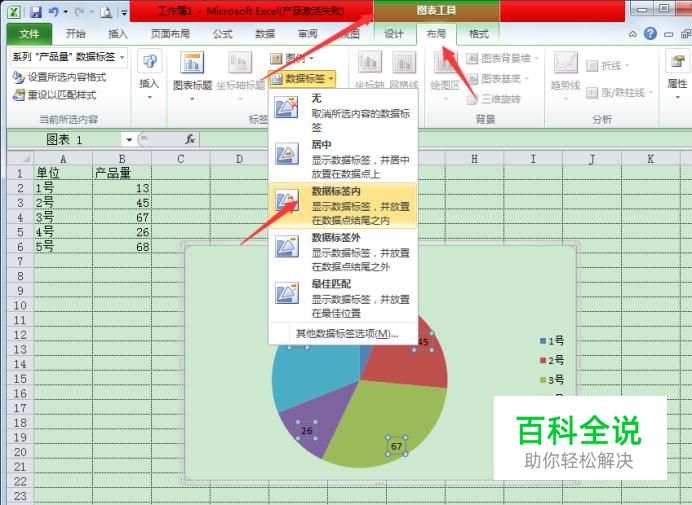Select 无 to remove data labels

tap(343, 113)
